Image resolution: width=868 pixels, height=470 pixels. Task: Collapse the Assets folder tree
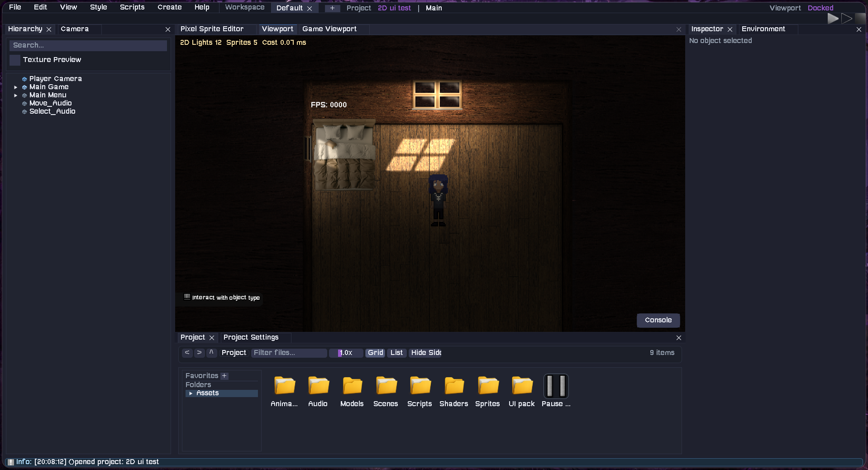(x=191, y=393)
